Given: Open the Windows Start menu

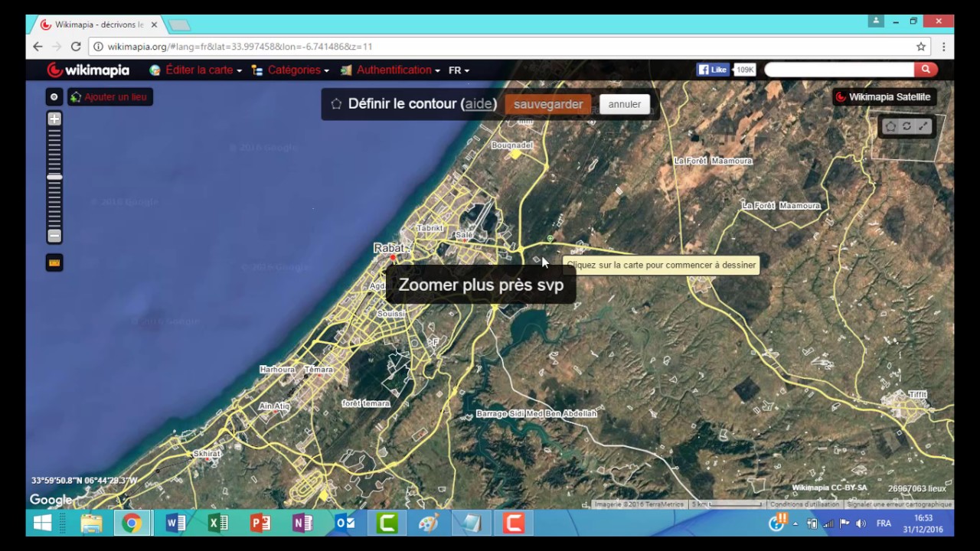Looking at the screenshot, I should click(x=42, y=523).
